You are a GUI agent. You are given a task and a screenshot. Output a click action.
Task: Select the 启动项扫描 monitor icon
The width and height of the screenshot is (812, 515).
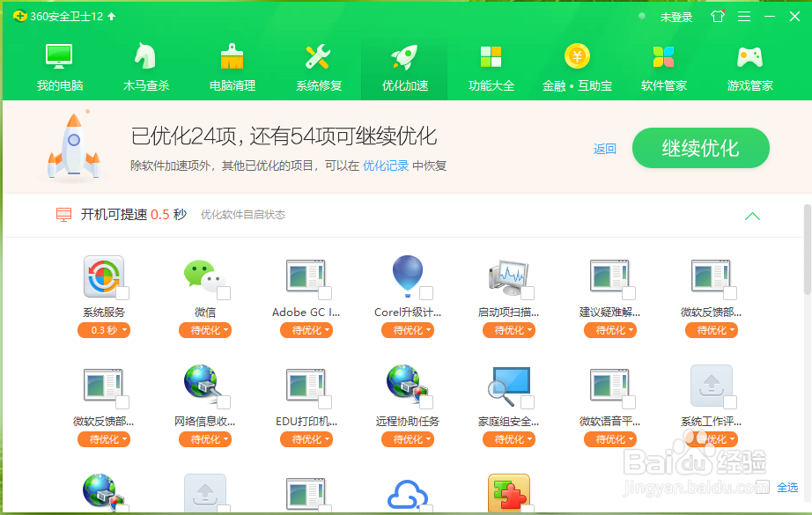tap(508, 276)
